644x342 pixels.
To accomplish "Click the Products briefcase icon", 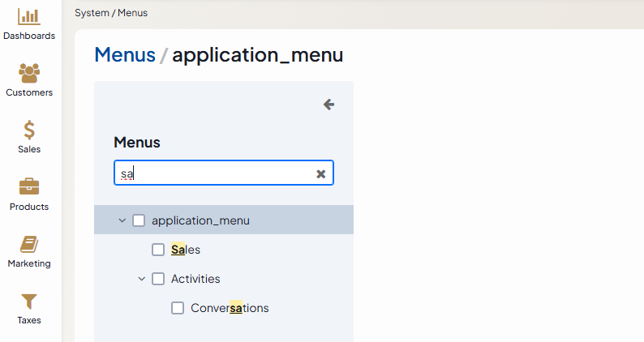I will pos(29,186).
